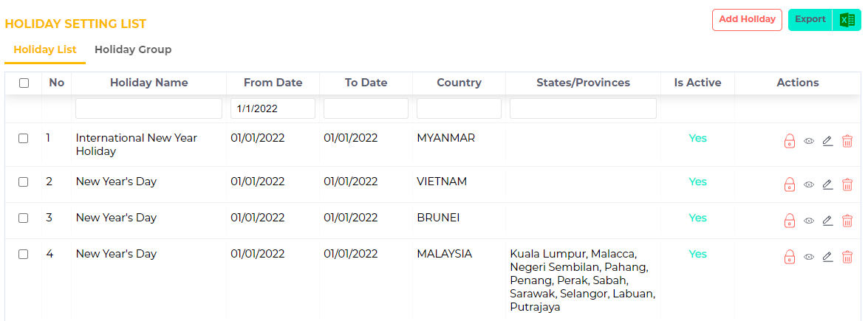Click lock icon for Vietnam holiday row
The width and height of the screenshot is (868, 321).
(x=789, y=184)
